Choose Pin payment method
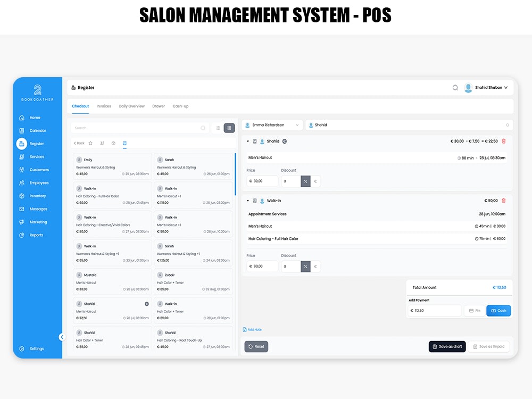The height and width of the screenshot is (399, 532). pyautogui.click(x=475, y=311)
